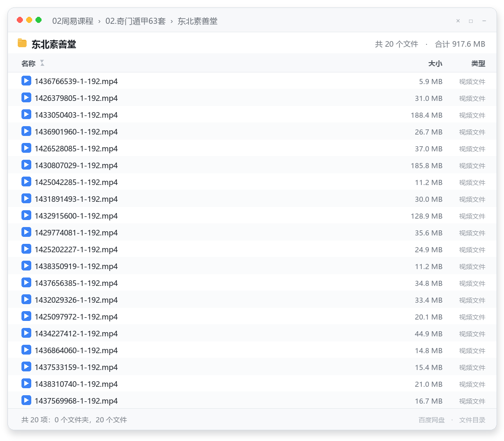Select file name 1425097972-1-192.mp4
This screenshot has width=504, height=441.
(x=76, y=317)
